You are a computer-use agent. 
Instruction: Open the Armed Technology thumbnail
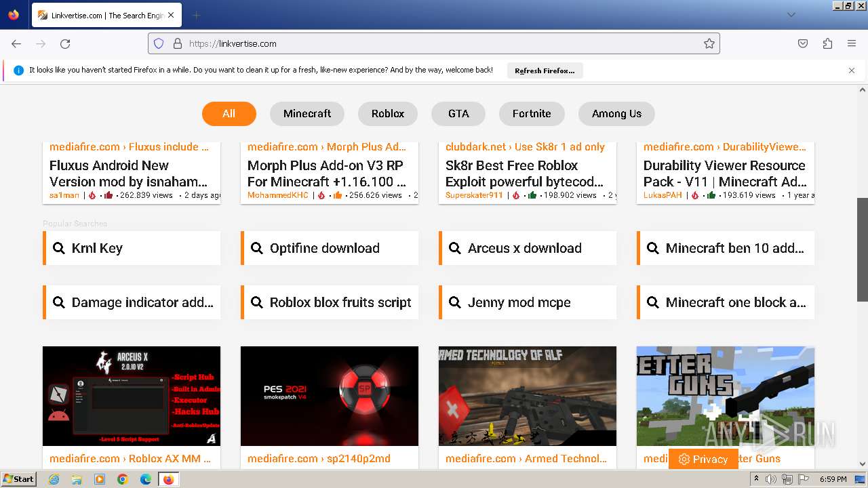528,396
